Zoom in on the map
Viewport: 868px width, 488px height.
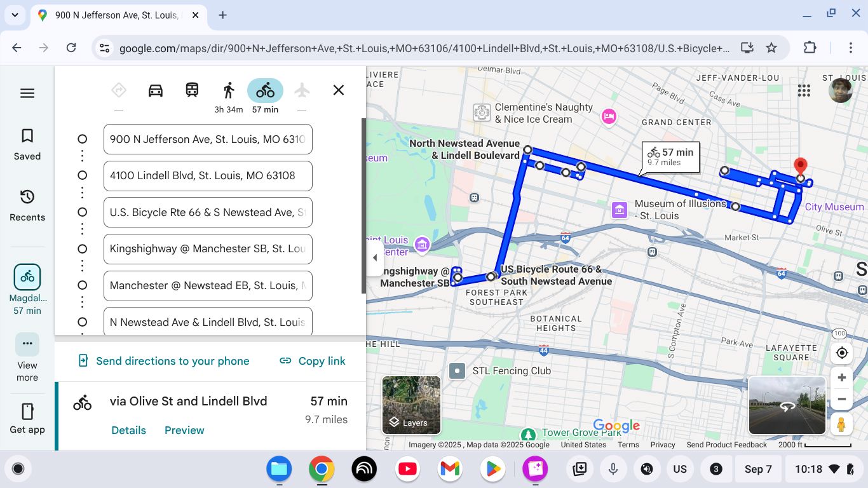(842, 378)
